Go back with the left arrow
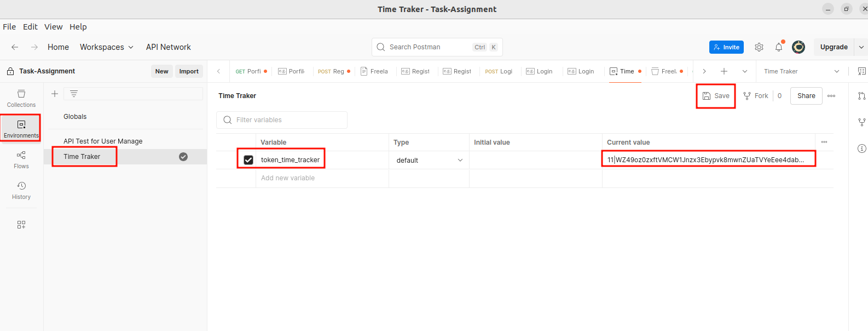 [15, 47]
